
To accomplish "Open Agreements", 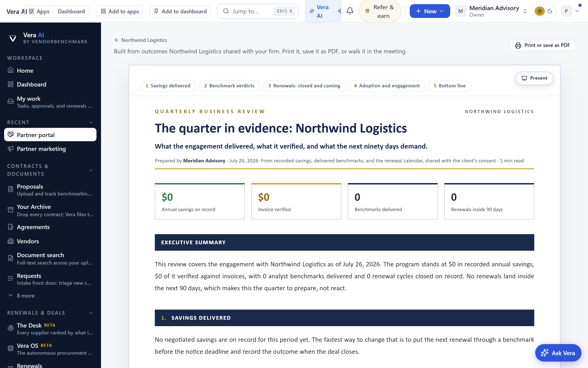I will [50, 227].
